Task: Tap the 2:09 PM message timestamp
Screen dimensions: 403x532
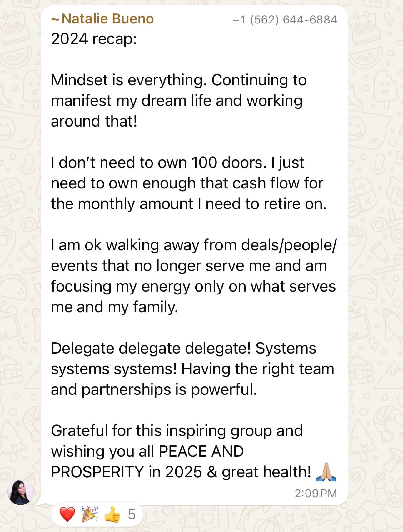Action: (x=316, y=493)
